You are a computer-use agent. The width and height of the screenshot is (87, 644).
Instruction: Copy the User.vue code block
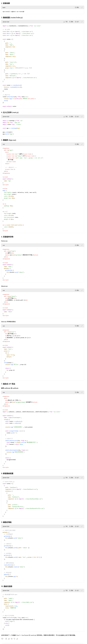pyautogui.click(x=77, y=326)
